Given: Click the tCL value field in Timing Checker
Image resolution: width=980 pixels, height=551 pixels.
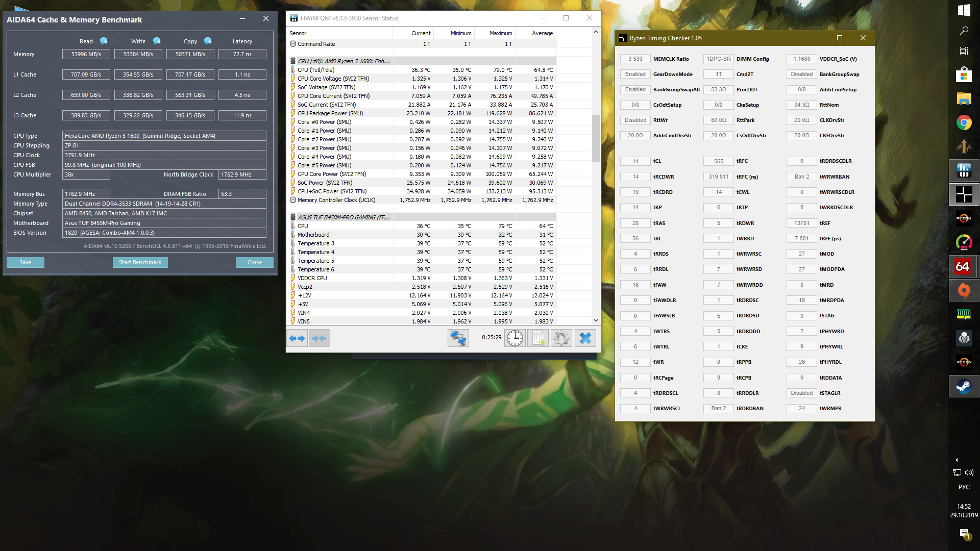Looking at the screenshot, I should pos(635,161).
